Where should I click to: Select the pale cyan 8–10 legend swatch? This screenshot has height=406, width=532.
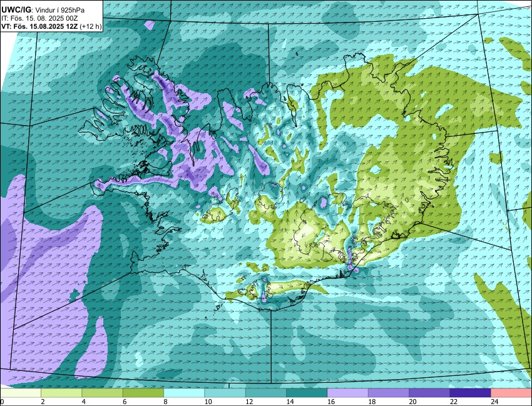[x=184, y=393]
